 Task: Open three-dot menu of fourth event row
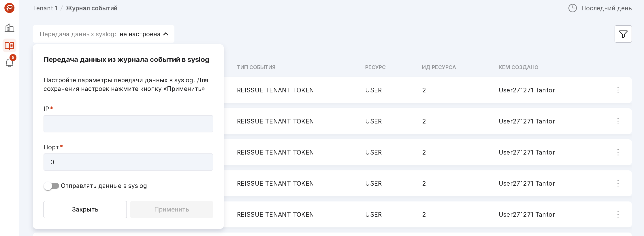(618, 183)
